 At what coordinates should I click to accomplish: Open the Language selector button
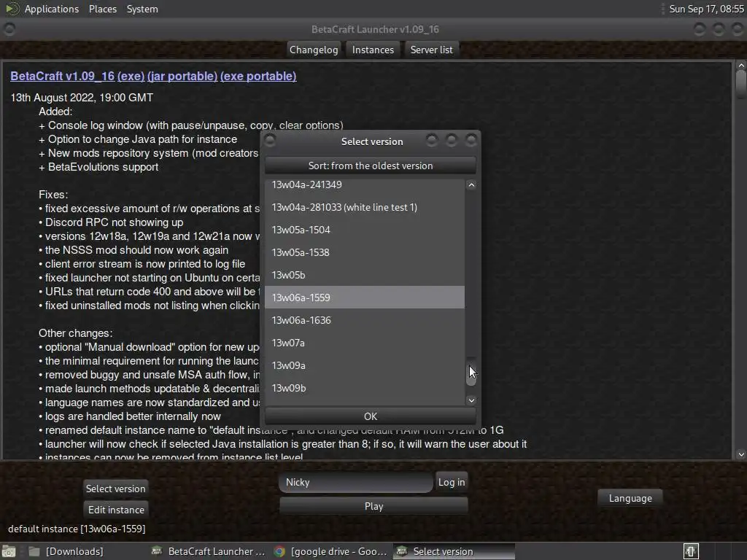630,498
